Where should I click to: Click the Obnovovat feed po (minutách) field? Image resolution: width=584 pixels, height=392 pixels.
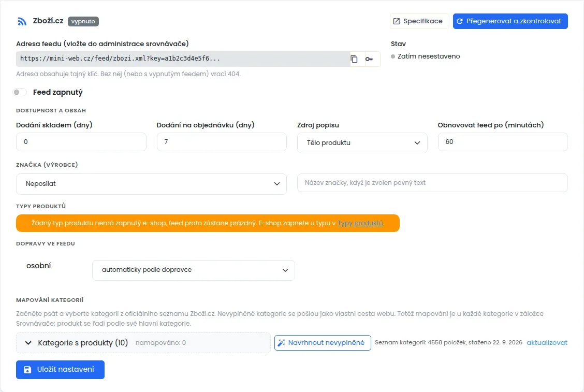click(502, 142)
